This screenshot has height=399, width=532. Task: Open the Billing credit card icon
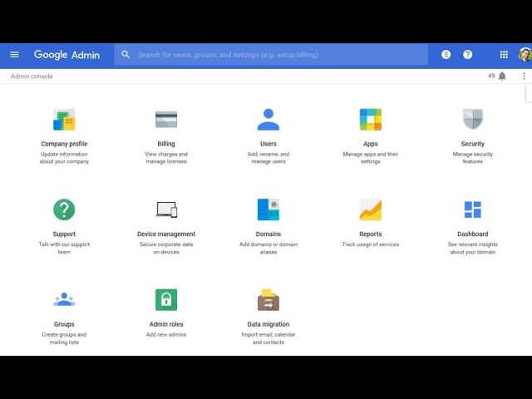(166, 120)
